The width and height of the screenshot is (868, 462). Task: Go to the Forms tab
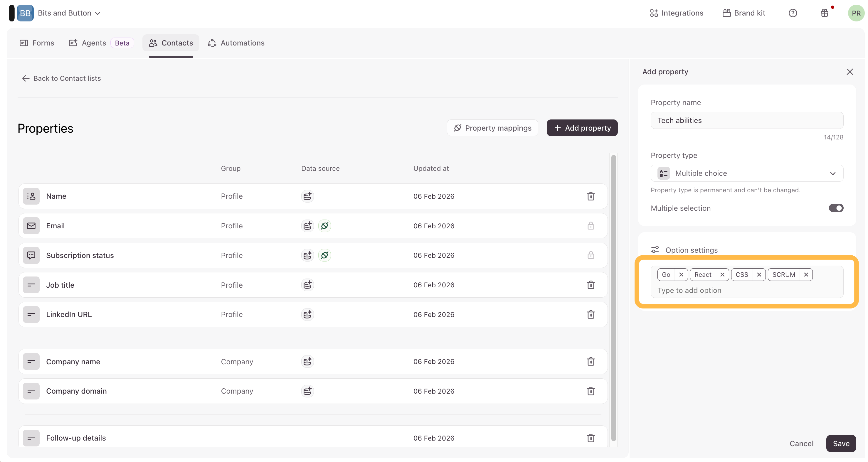37,43
